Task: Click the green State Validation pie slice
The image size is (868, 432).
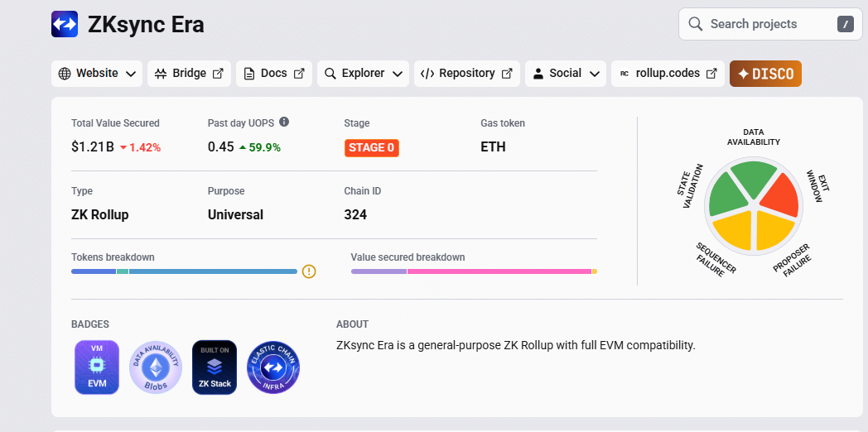Action: [726, 195]
